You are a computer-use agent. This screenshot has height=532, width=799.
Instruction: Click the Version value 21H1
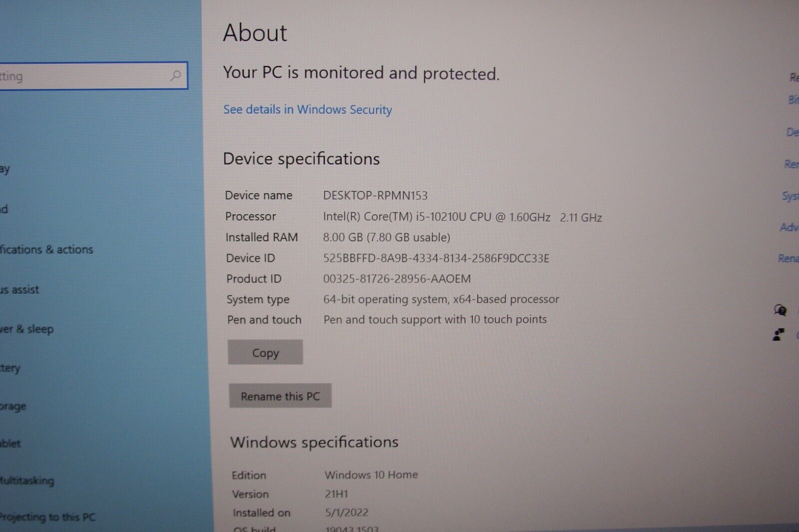[x=336, y=494]
